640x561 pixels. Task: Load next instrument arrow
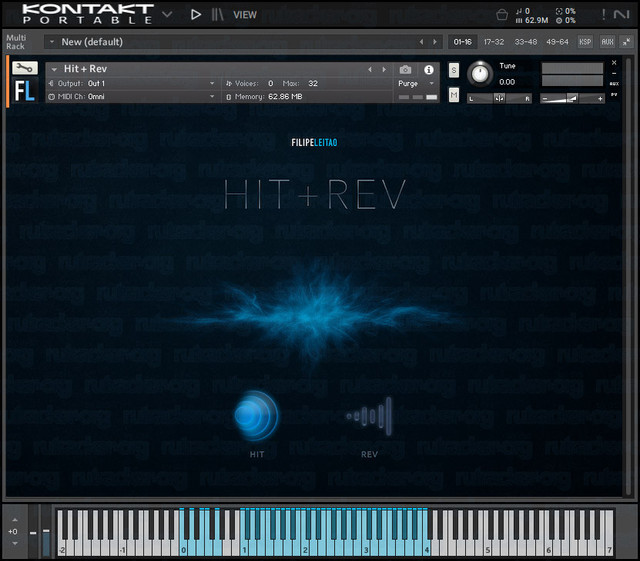384,70
